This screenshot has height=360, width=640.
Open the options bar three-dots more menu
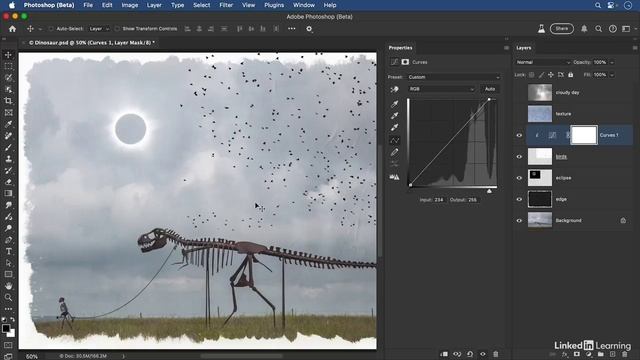point(291,29)
